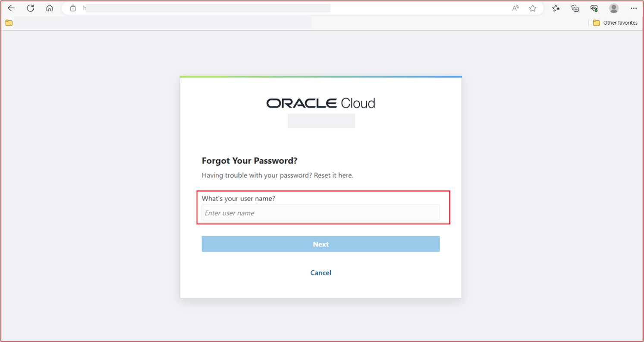Image resolution: width=644 pixels, height=342 pixels.
Task: Start Read aloud from the address bar
Action: (x=515, y=8)
